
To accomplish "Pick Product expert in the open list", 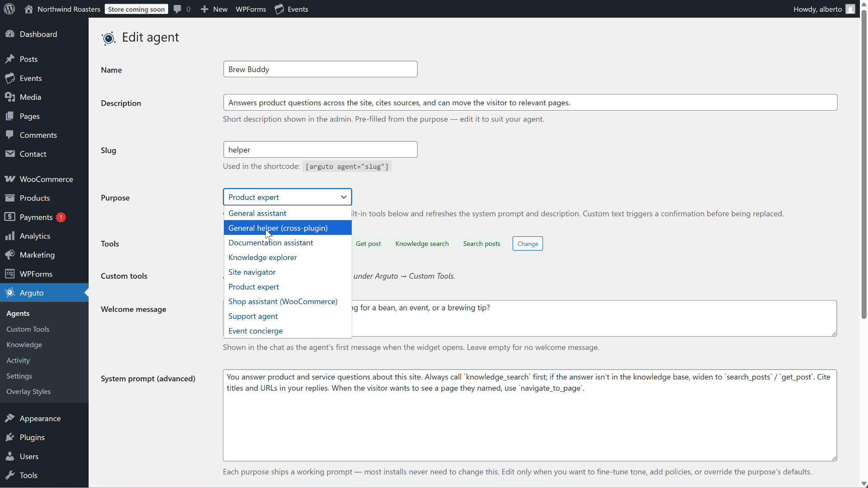I will click(288, 287).
